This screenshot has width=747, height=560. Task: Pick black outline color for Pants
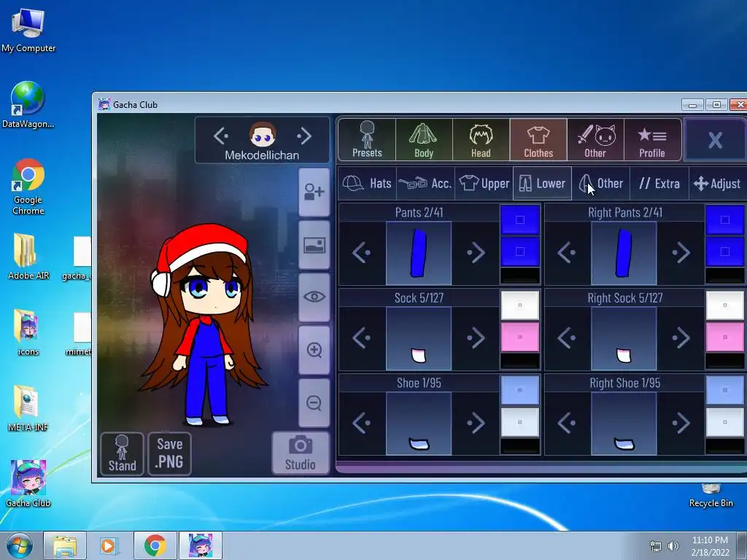point(519,275)
